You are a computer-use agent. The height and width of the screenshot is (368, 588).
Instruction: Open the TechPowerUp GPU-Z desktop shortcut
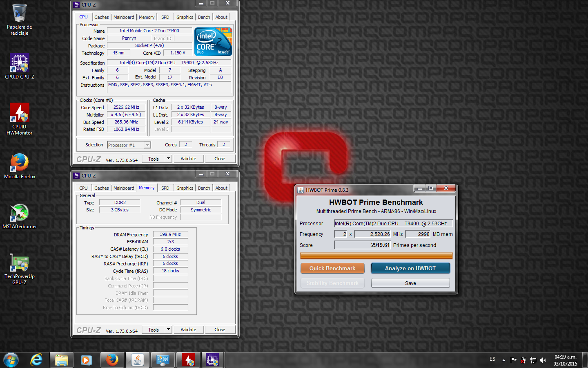(19, 269)
